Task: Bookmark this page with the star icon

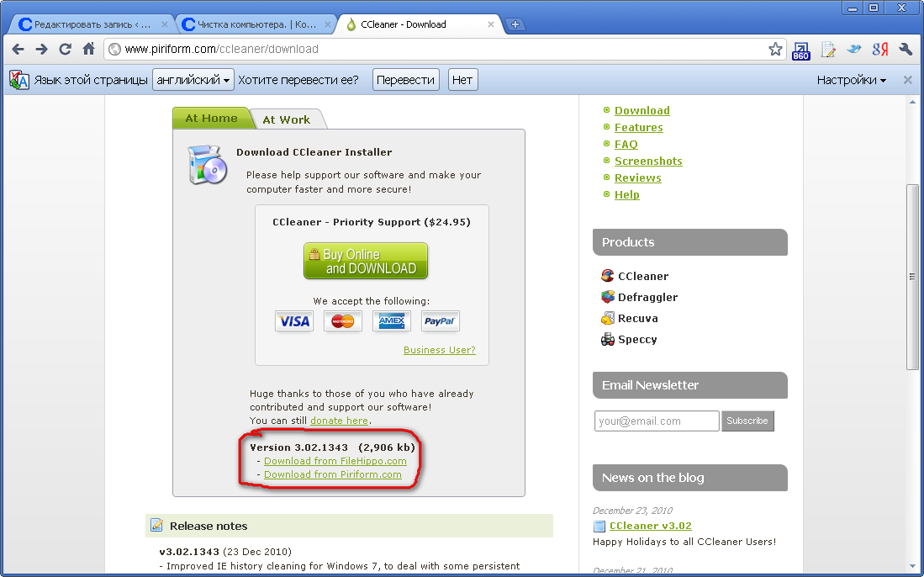Action: [x=775, y=49]
